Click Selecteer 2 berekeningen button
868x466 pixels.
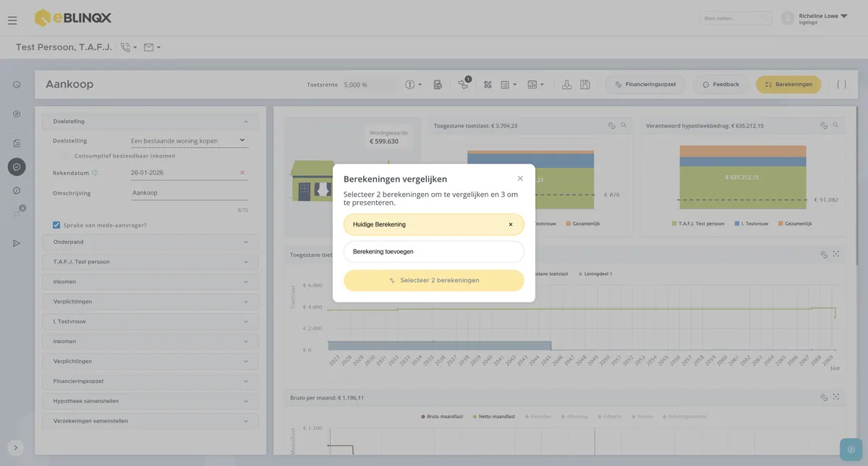pos(434,280)
